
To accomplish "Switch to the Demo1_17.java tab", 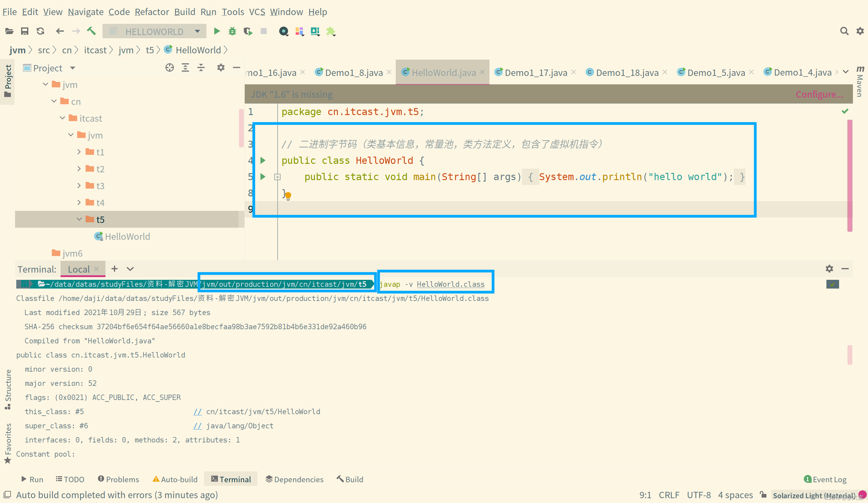I will click(536, 72).
